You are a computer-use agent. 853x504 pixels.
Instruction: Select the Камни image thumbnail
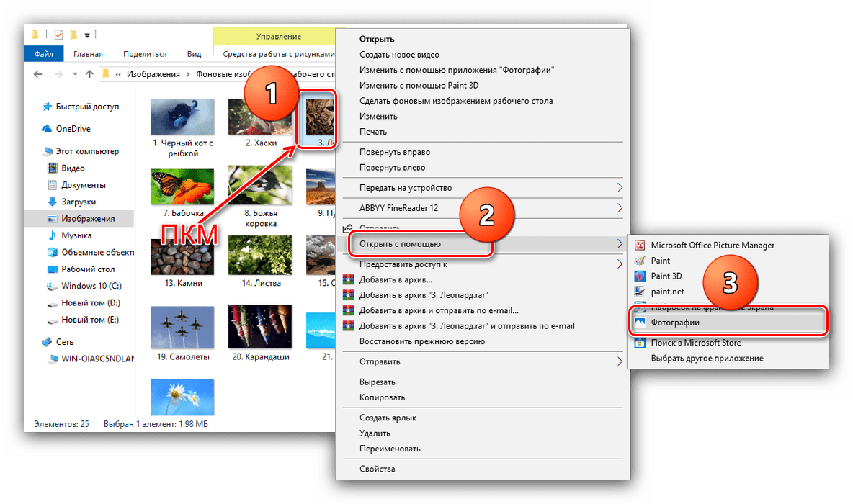point(182,256)
